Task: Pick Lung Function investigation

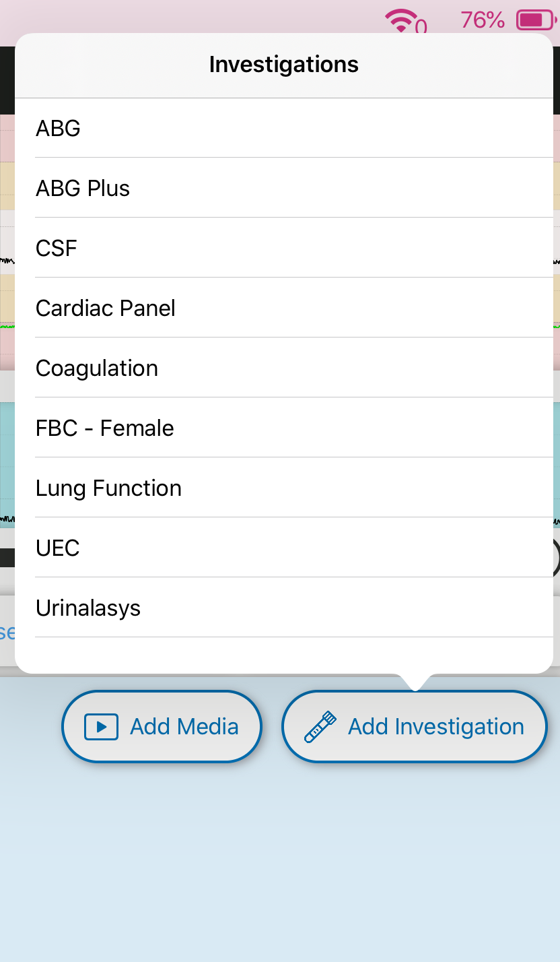Action: point(108,488)
